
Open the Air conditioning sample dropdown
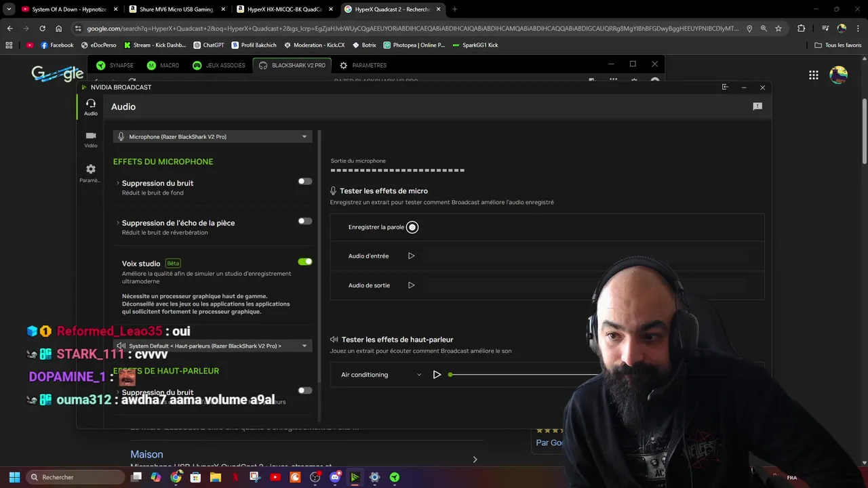381,375
